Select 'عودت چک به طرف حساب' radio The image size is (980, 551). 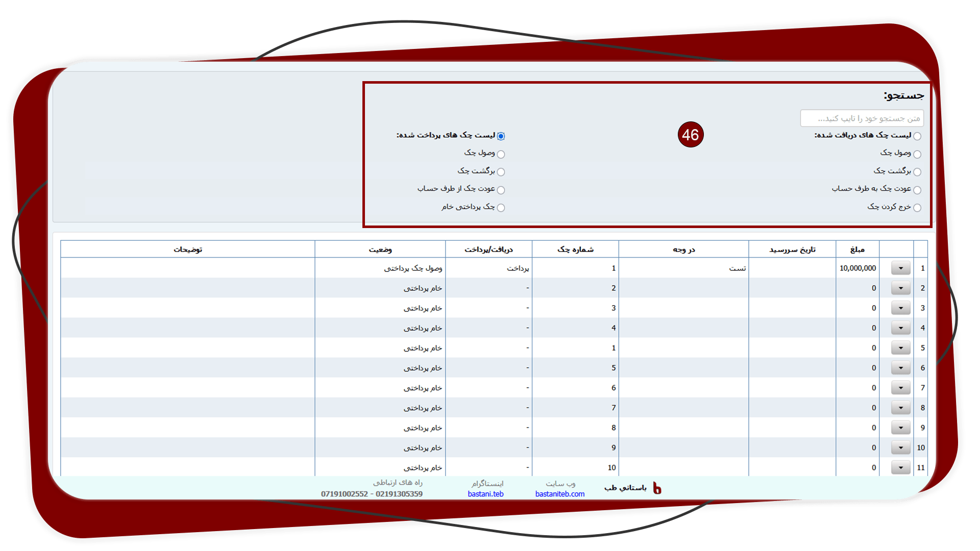tap(917, 190)
